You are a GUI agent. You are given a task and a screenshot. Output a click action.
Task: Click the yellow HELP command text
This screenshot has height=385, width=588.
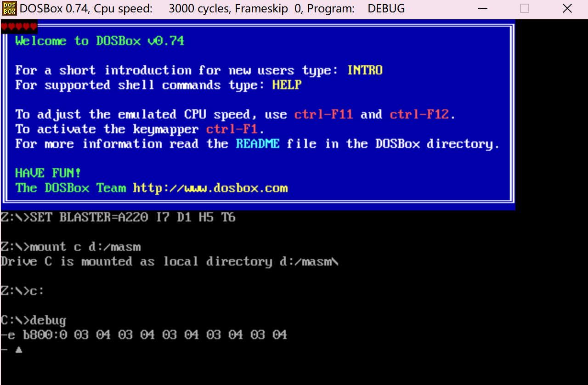287,85
